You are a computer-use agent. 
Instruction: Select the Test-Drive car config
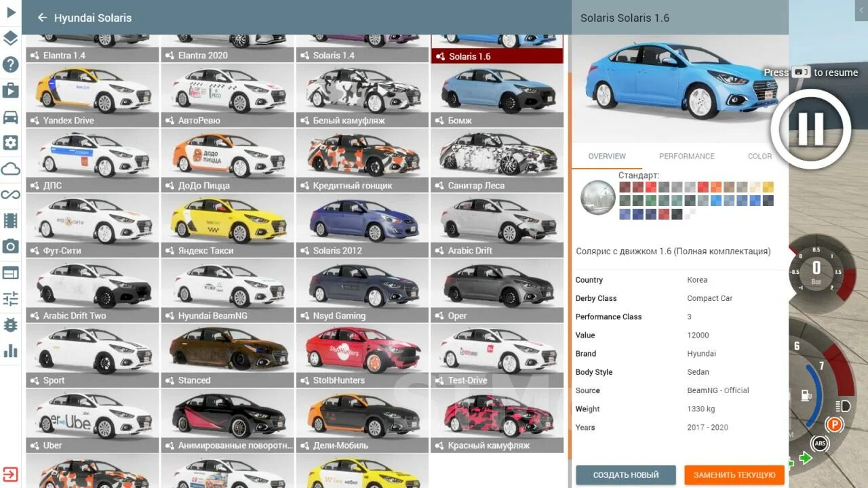(497, 356)
